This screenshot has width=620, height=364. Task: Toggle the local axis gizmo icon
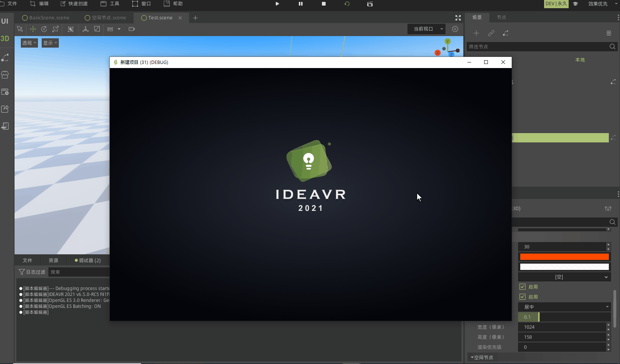[x=86, y=29]
